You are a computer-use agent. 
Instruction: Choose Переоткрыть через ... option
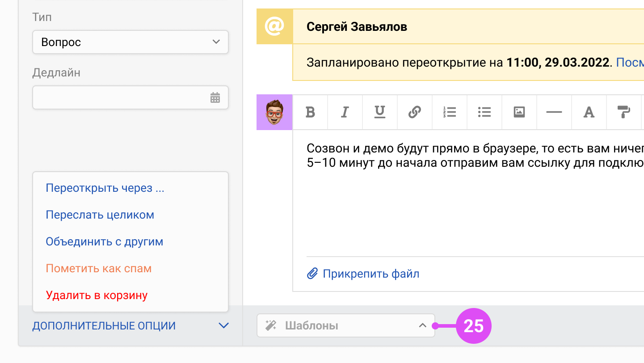coord(105,188)
